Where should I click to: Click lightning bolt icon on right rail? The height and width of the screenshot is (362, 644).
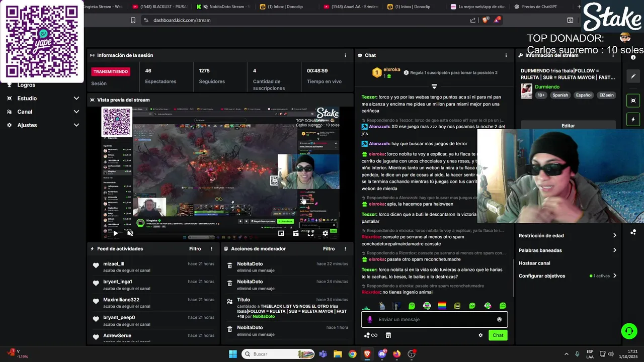(x=633, y=120)
